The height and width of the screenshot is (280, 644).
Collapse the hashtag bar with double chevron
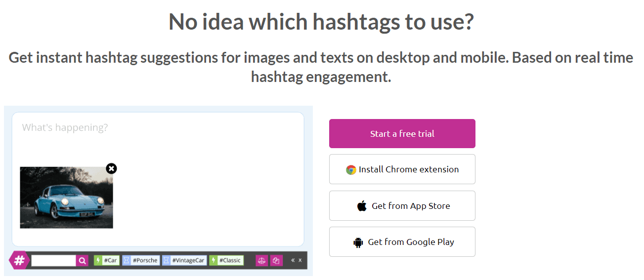coord(293,260)
